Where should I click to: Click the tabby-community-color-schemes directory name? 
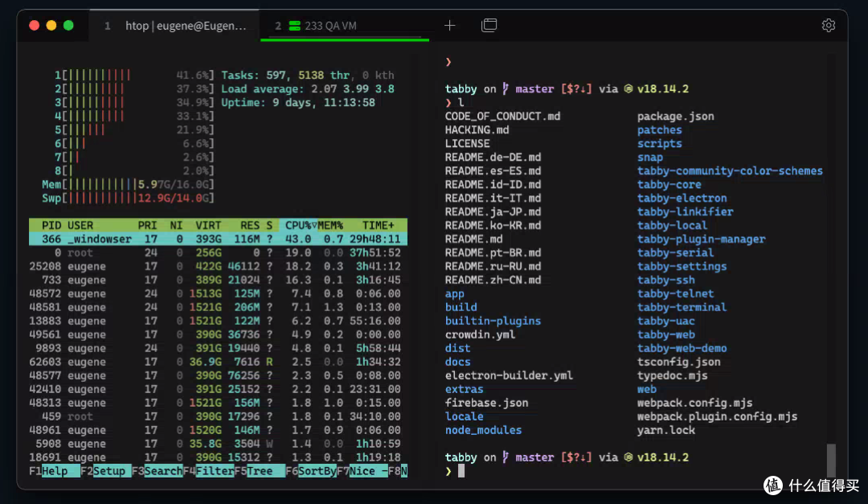pyautogui.click(x=730, y=170)
